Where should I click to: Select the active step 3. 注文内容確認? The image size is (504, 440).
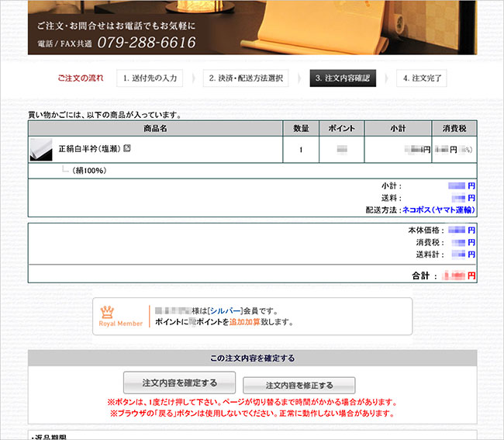tap(342, 78)
